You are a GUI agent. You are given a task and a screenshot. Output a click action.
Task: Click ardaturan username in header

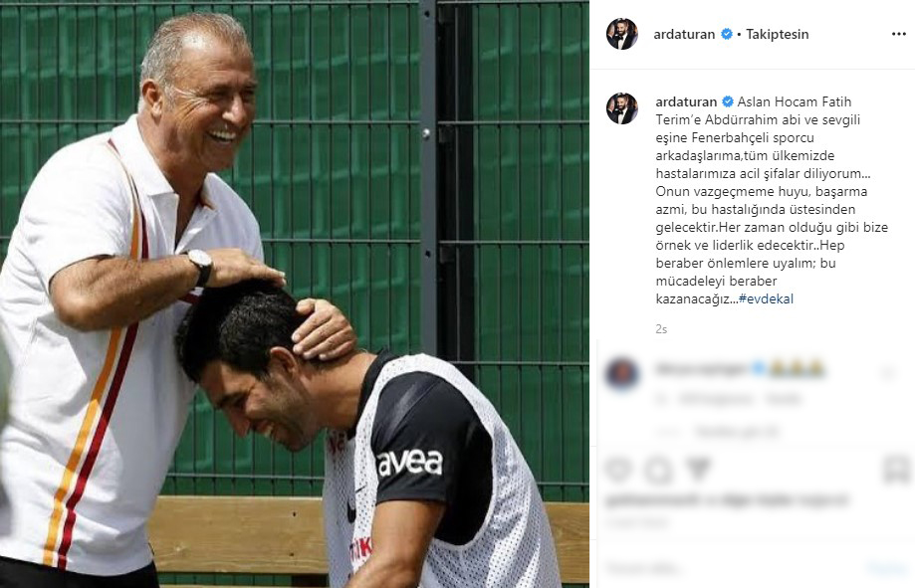click(684, 35)
